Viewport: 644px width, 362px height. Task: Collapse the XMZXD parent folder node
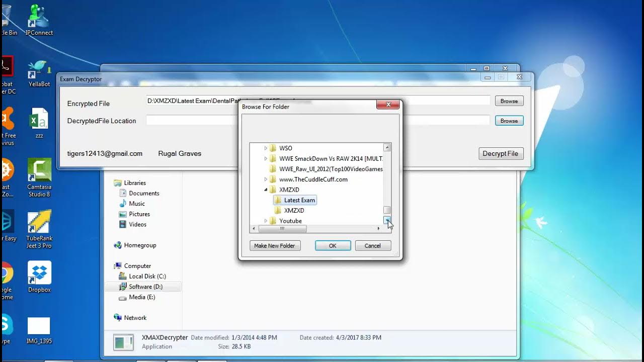coord(266,190)
